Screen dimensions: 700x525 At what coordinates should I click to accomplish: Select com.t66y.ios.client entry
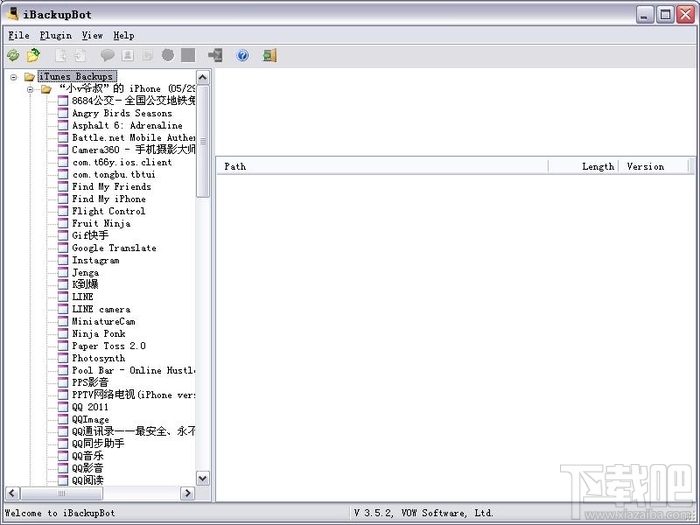tap(122, 162)
